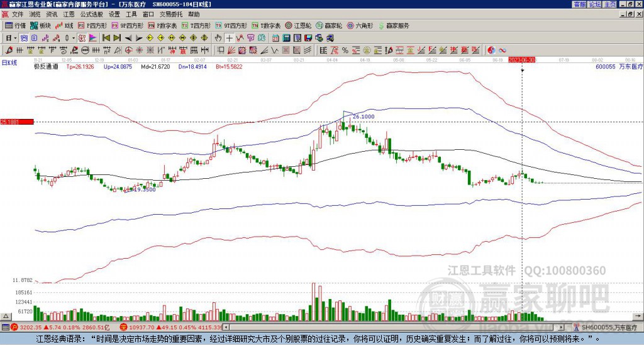Open the 六角形 hexagon tool
This screenshot has width=644, height=345.
360,25
